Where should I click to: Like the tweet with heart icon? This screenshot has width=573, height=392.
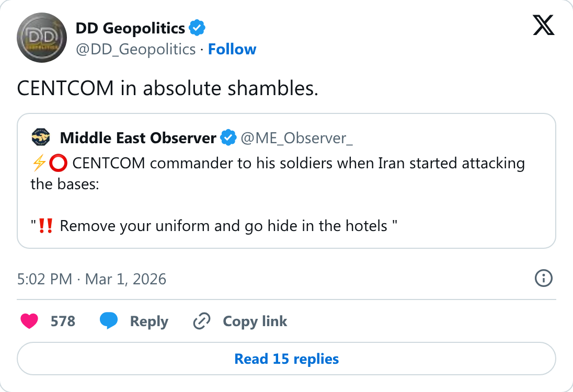coord(29,321)
